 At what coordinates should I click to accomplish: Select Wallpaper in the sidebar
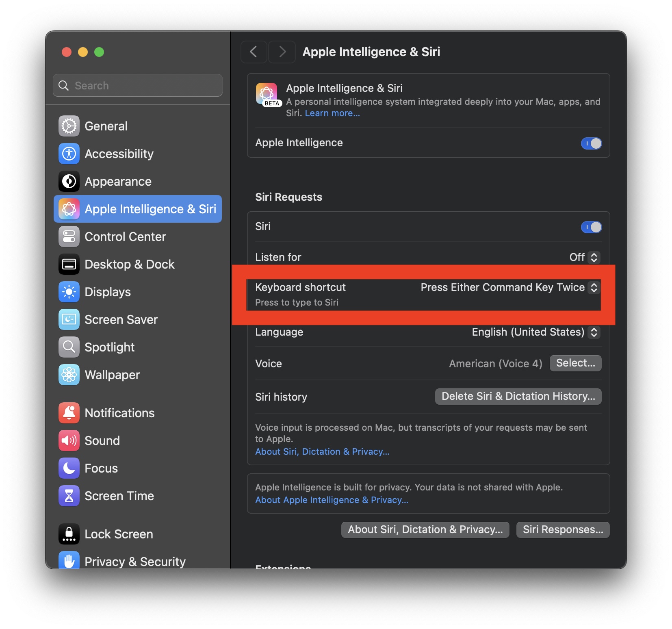(x=138, y=375)
